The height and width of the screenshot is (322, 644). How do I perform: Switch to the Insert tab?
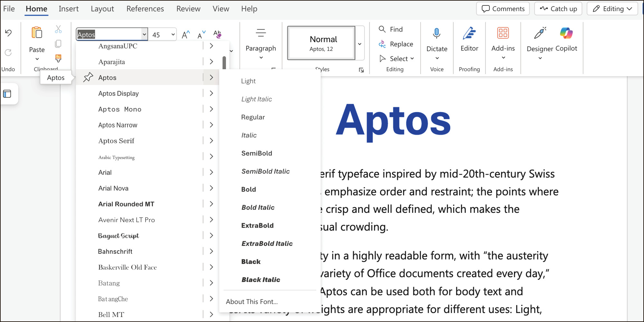click(69, 9)
